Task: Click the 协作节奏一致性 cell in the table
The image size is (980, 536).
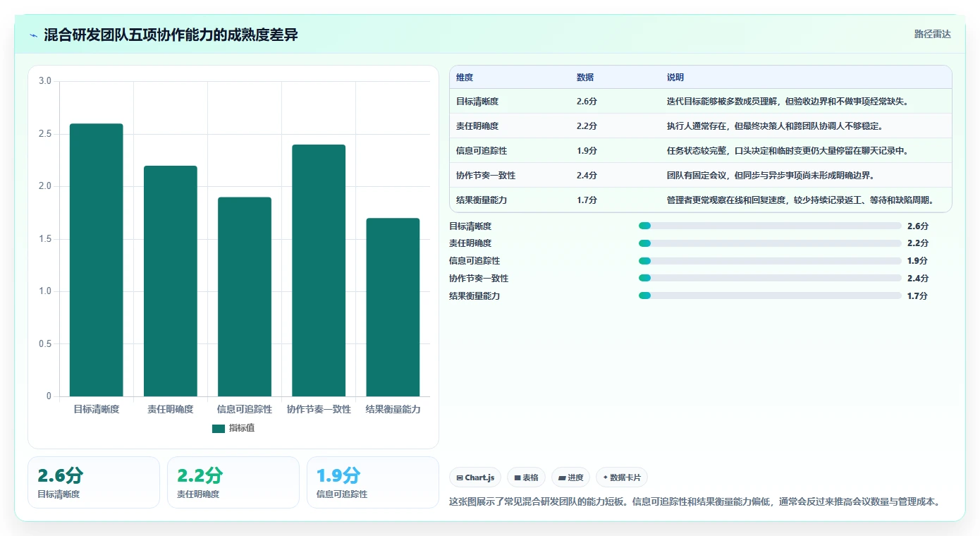Action: click(x=486, y=176)
